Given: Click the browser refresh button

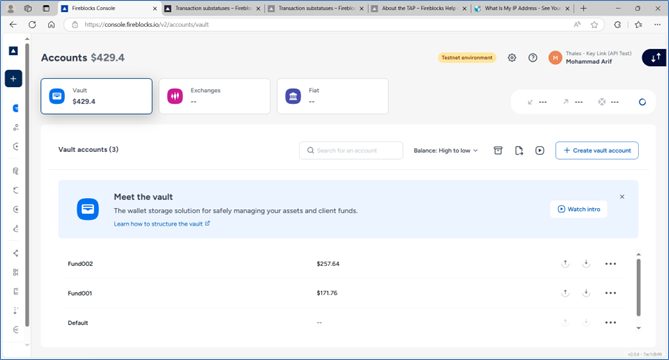Looking at the screenshot, I should (x=32, y=25).
